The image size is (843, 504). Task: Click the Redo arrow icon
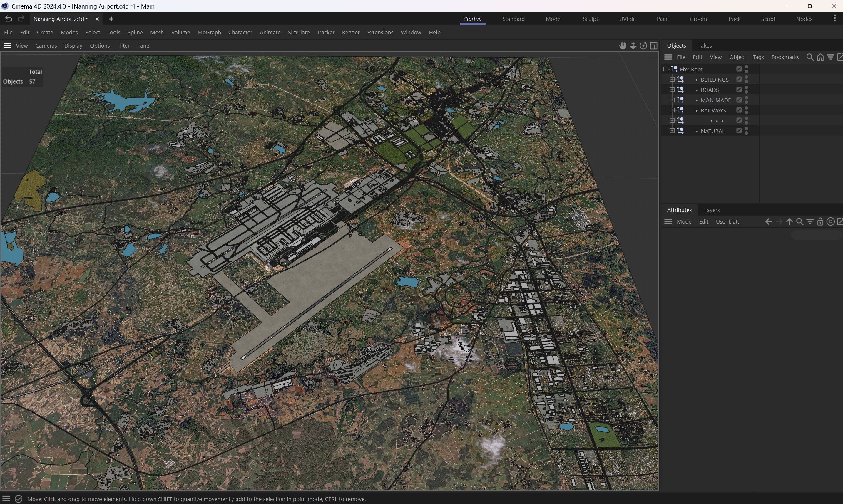click(21, 19)
